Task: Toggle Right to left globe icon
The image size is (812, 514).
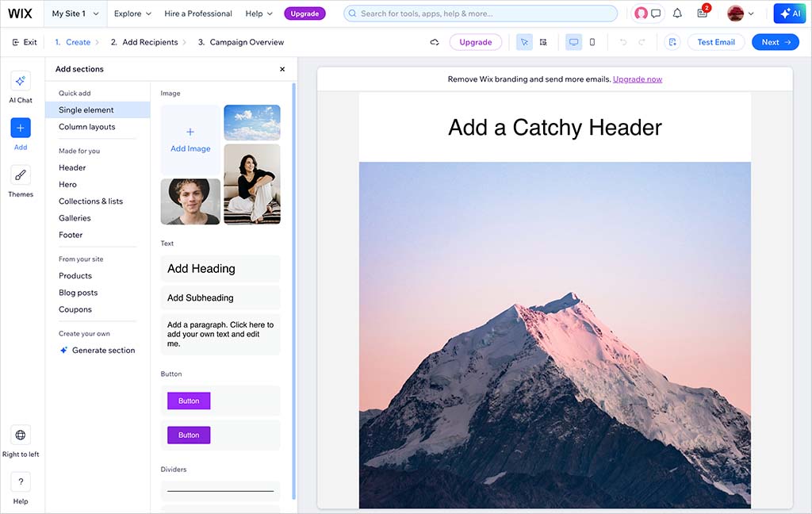Action: click(x=20, y=435)
